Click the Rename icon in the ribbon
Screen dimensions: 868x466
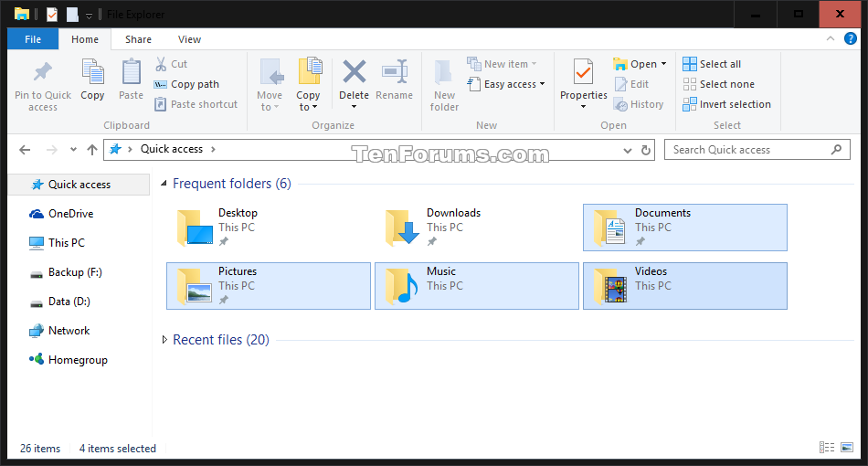tap(394, 72)
